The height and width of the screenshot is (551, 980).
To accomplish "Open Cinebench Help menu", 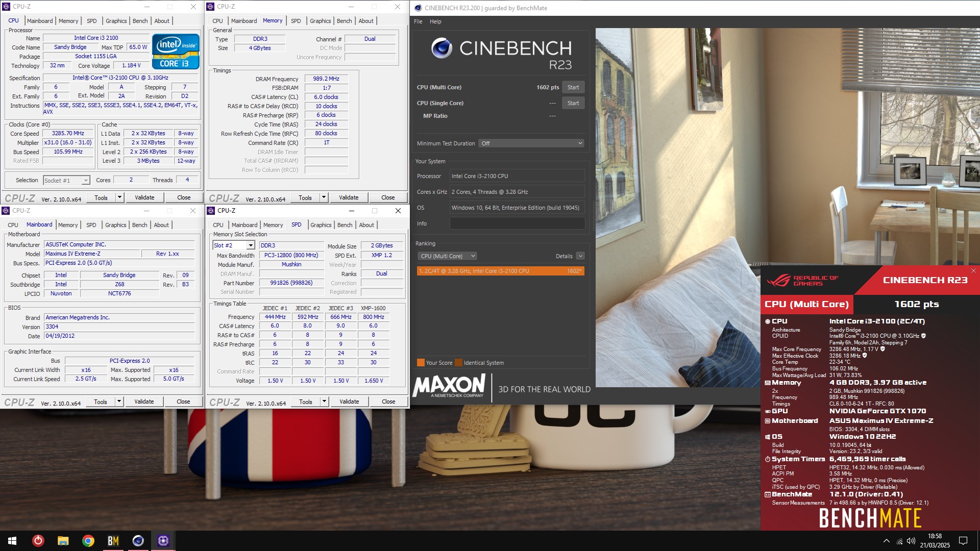I will click(435, 21).
